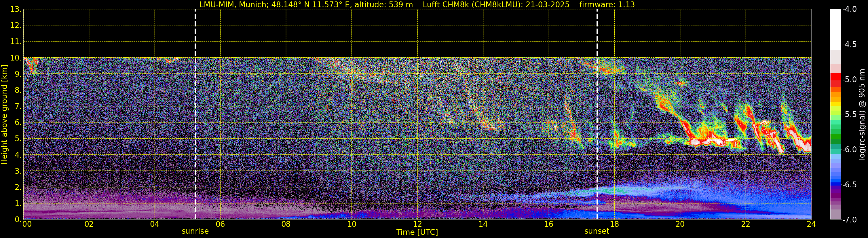
Task: Click the time axis tick label '02'
Action: click(89, 224)
